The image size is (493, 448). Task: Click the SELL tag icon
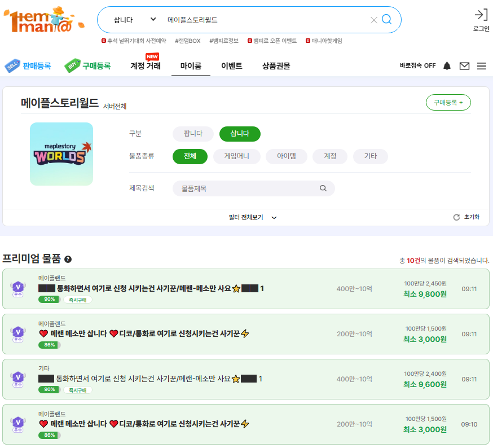(x=12, y=66)
